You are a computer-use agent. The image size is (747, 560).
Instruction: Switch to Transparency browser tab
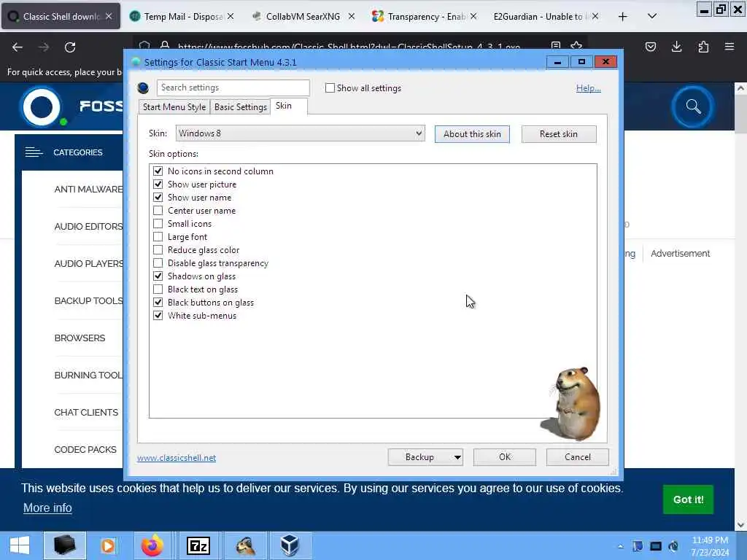(424, 16)
